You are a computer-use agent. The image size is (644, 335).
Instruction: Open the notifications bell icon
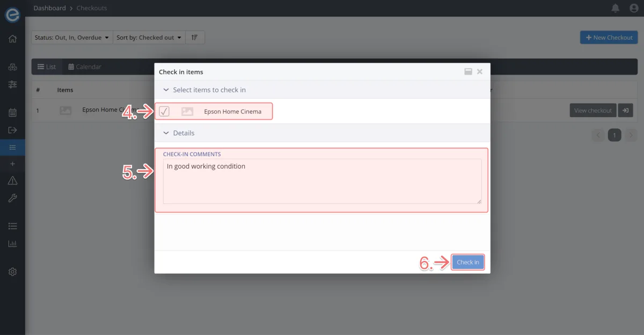coord(616,8)
